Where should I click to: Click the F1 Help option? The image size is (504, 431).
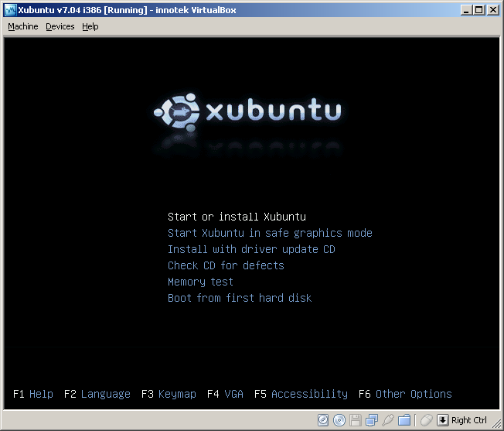click(x=33, y=394)
